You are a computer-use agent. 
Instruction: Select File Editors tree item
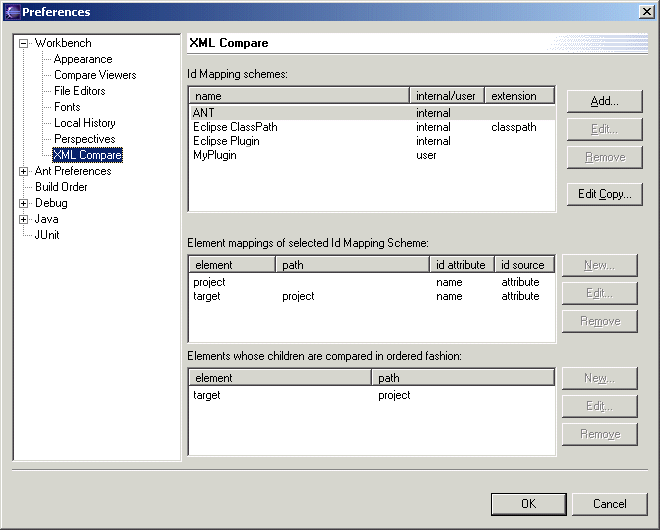(x=79, y=91)
